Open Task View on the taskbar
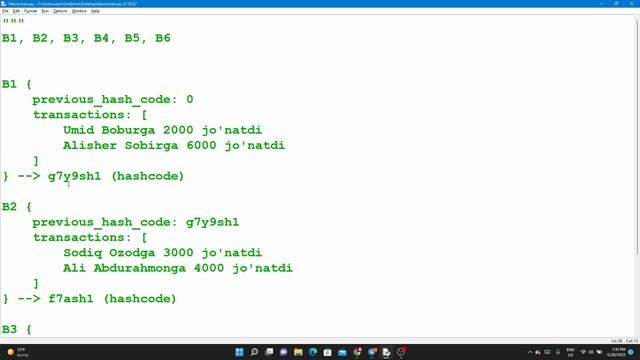 [269, 352]
